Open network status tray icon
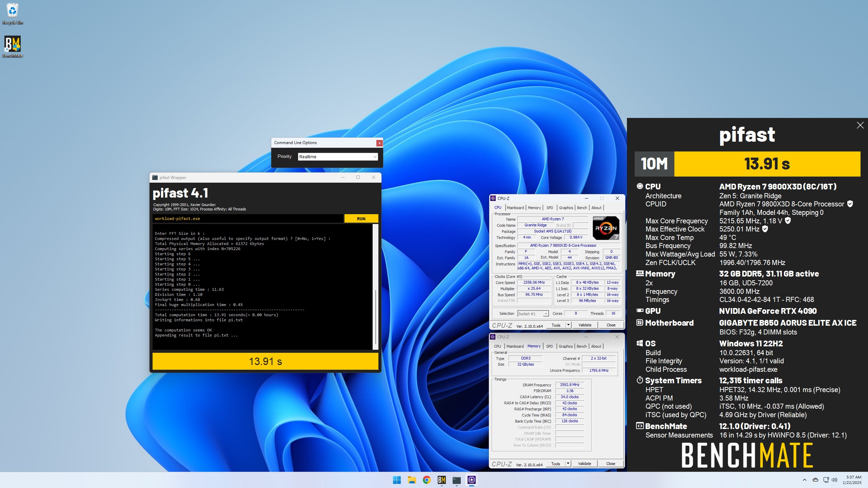Viewport: 868px width, 488px height. 826,480
